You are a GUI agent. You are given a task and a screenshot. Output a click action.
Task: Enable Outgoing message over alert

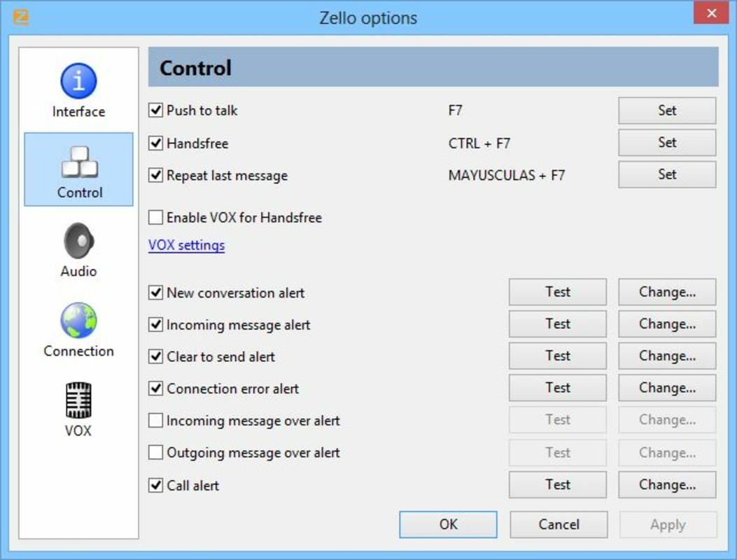[155, 452]
